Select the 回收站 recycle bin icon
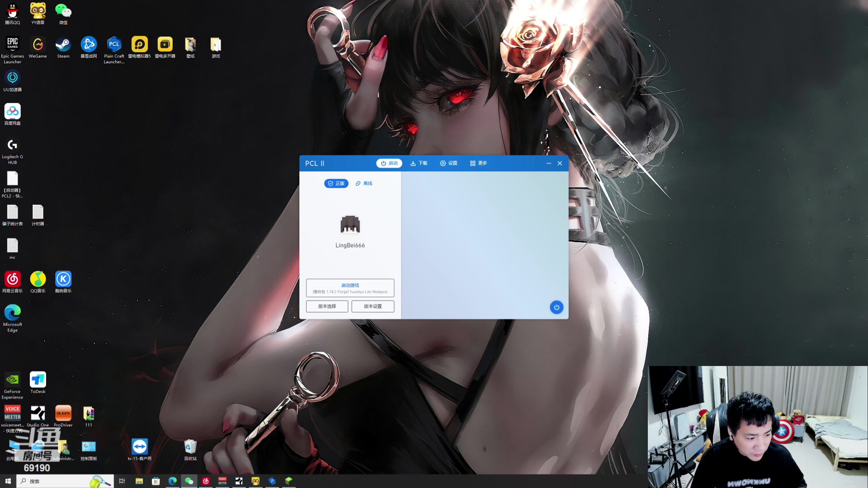Viewport: 868px width, 488px height. (x=190, y=450)
